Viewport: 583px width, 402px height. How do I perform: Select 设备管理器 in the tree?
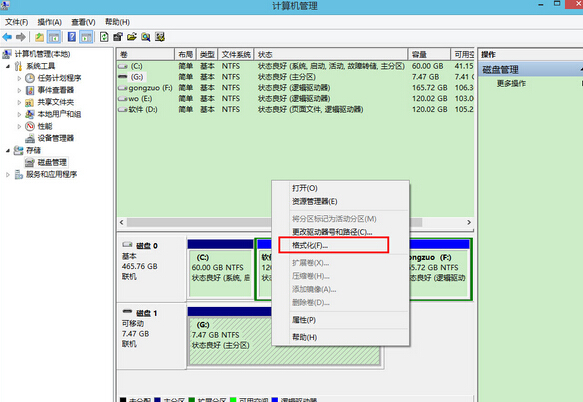pyautogui.click(x=55, y=138)
